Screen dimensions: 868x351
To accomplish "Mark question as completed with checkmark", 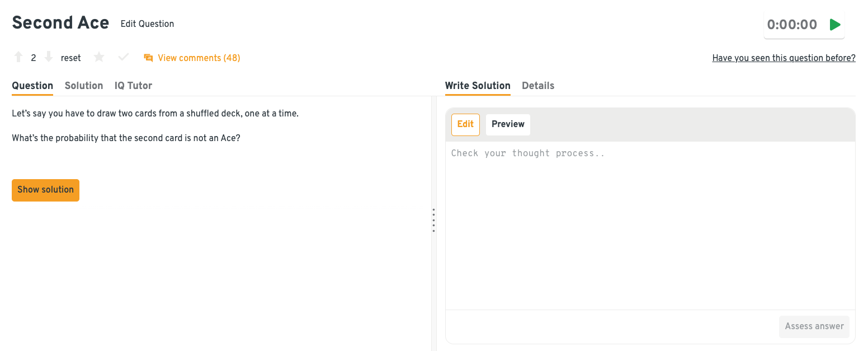I will pyautogui.click(x=124, y=58).
